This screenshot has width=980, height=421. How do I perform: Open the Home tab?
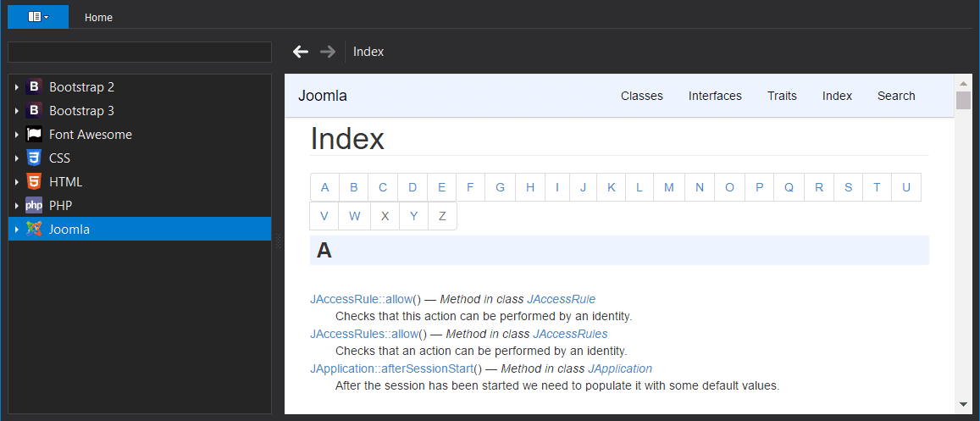[98, 17]
